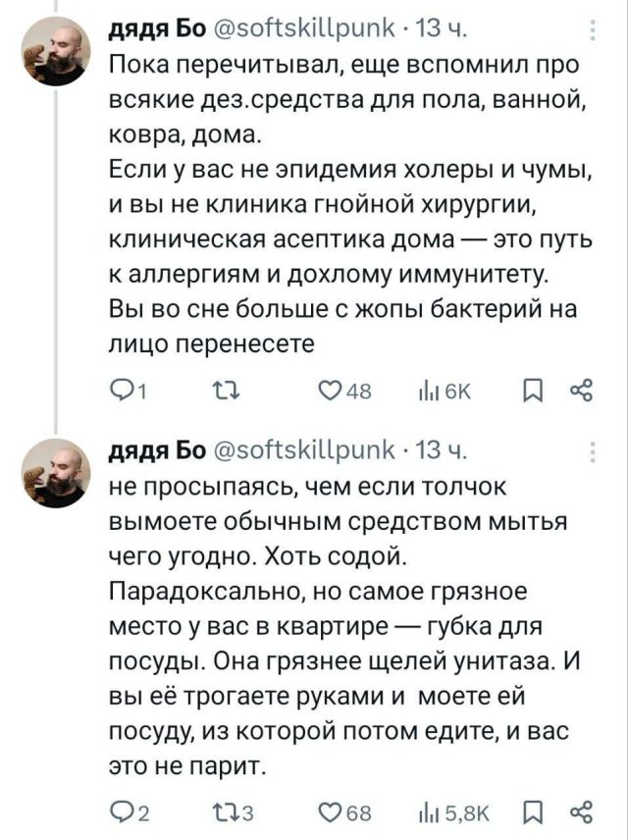View analytics of second tweet showing 5,8K

(x=438, y=811)
